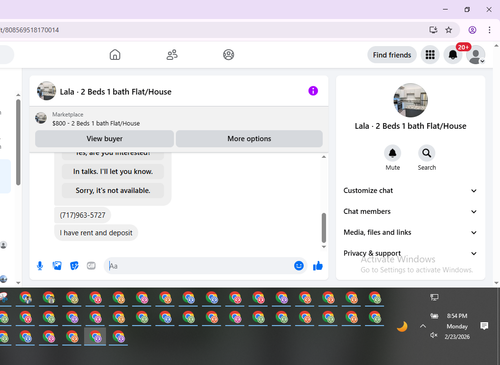Choose a GIF with the GIF icon
The image size is (500, 365).
click(91, 266)
